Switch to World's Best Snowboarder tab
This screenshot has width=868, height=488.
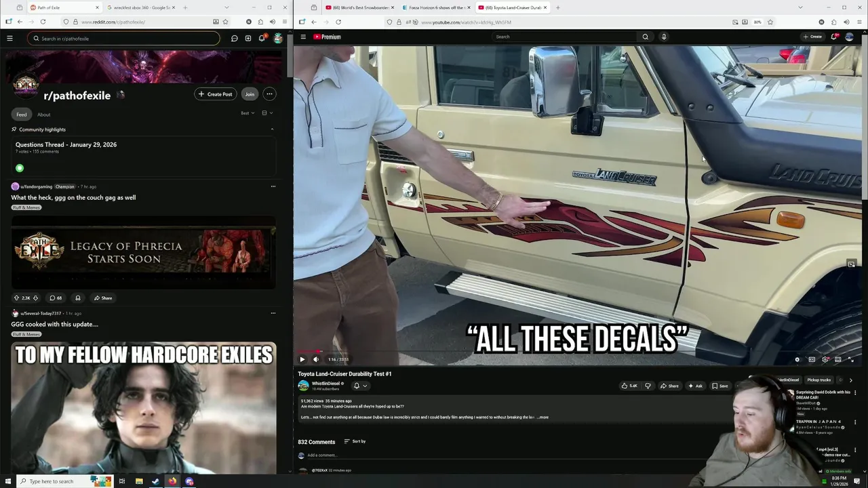(x=357, y=7)
